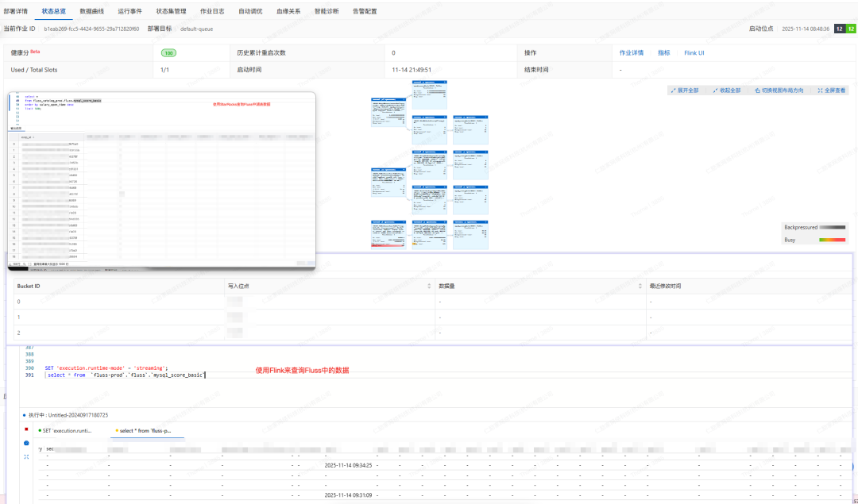The height and width of the screenshot is (504, 858).
Task: Sort the 数据量 column
Action: click(x=640, y=286)
